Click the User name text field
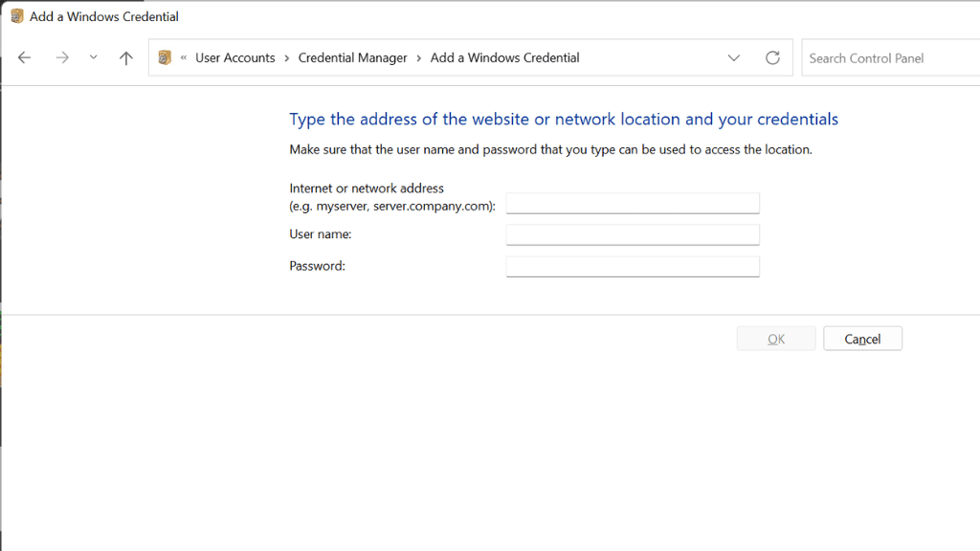Viewport: 980px width, 551px height. (x=632, y=234)
